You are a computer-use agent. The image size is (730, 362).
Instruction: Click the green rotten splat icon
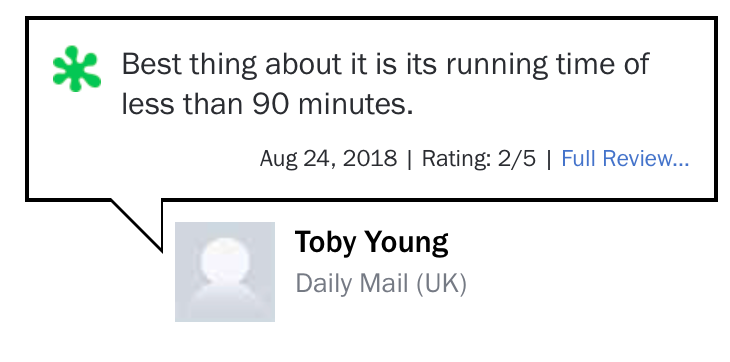(x=77, y=68)
